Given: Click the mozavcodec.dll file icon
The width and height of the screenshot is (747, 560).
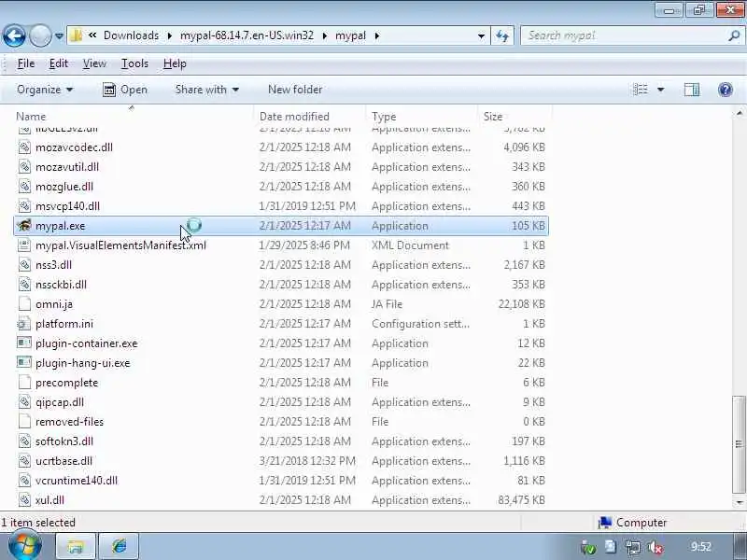Looking at the screenshot, I should click(24, 147).
